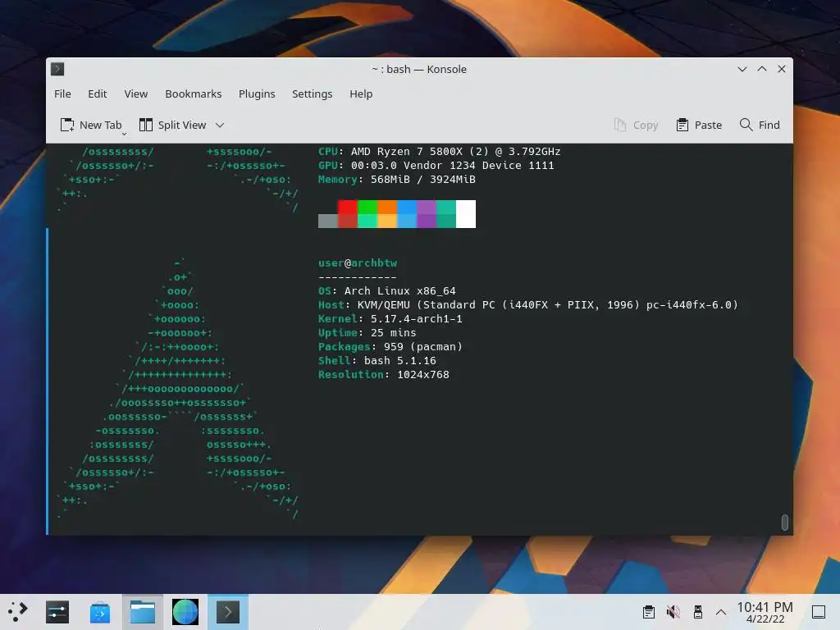Open the Settings menu
The width and height of the screenshot is (840, 630).
point(312,94)
